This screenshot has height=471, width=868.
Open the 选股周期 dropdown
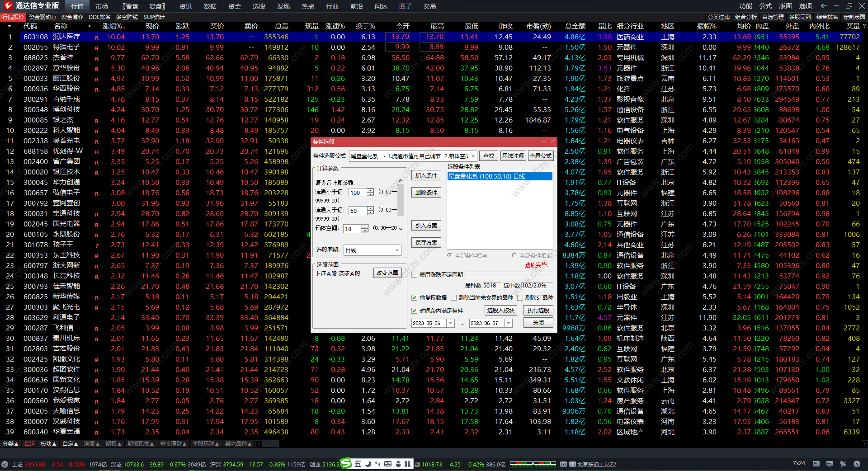tap(397, 250)
